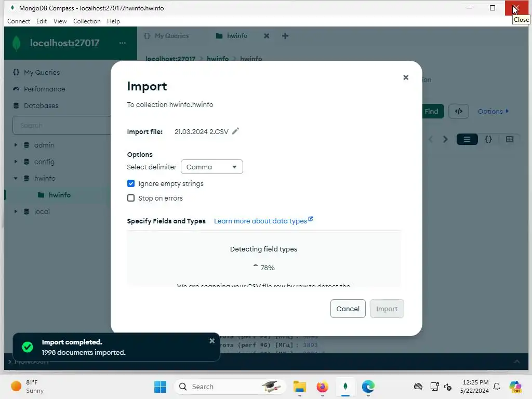Open the View menu
This screenshot has height=399, width=532.
point(60,21)
